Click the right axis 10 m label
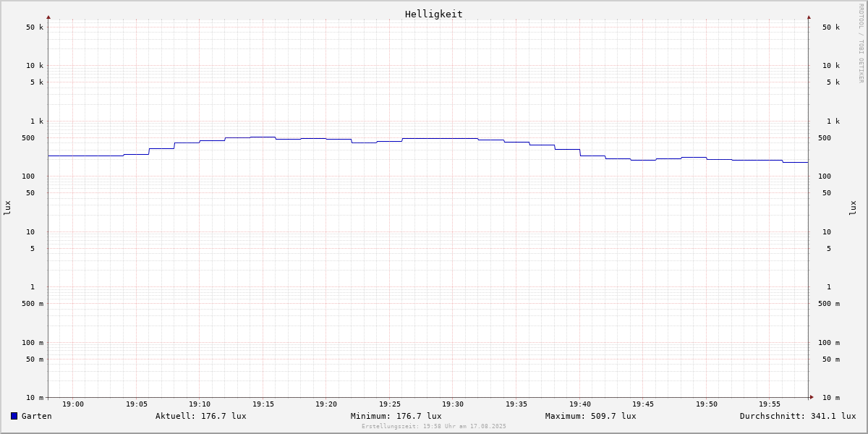The width and height of the screenshot is (868, 434). pyautogui.click(x=831, y=398)
